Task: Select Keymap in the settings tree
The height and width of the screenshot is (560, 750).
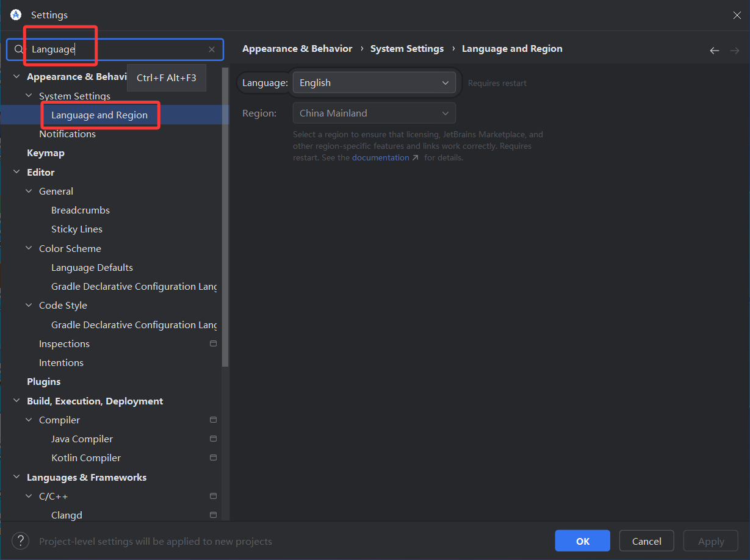Action: click(x=46, y=153)
